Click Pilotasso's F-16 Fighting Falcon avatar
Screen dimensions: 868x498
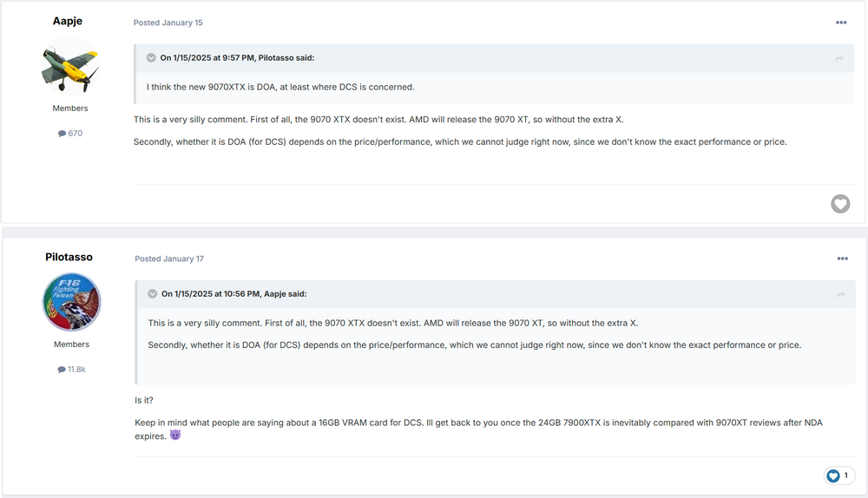[71, 302]
